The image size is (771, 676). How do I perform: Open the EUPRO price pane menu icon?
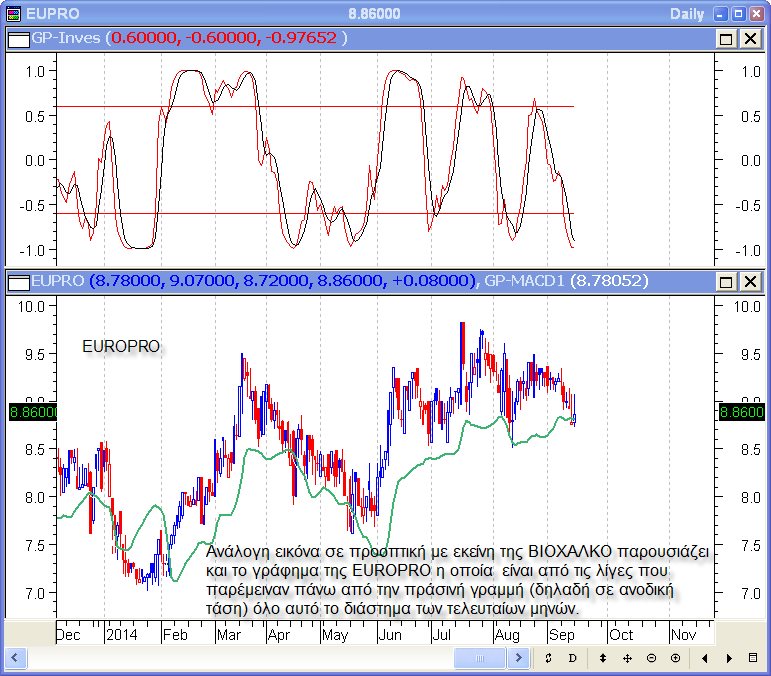click(16, 282)
